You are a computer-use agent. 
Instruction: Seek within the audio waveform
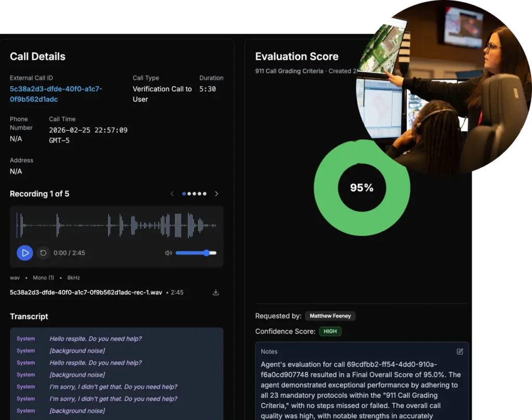[116, 225]
